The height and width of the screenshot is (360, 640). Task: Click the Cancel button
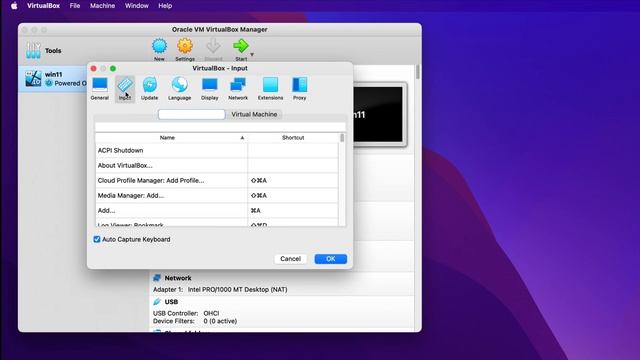290,259
